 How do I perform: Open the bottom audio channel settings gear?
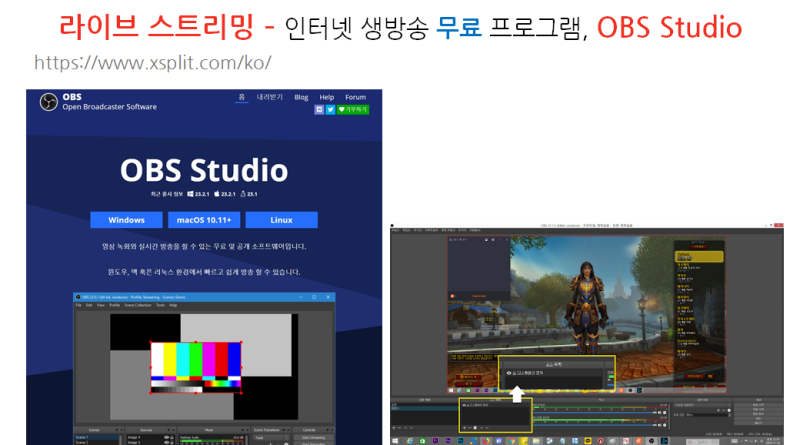(x=665, y=425)
